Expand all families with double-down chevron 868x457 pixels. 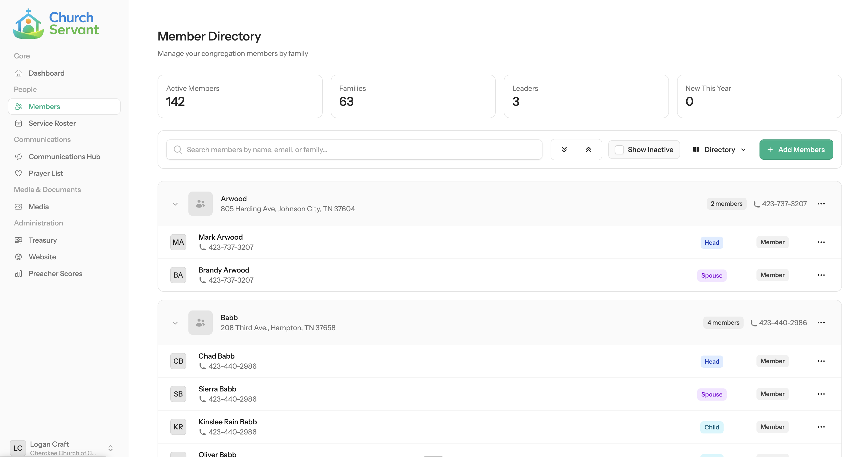point(564,150)
